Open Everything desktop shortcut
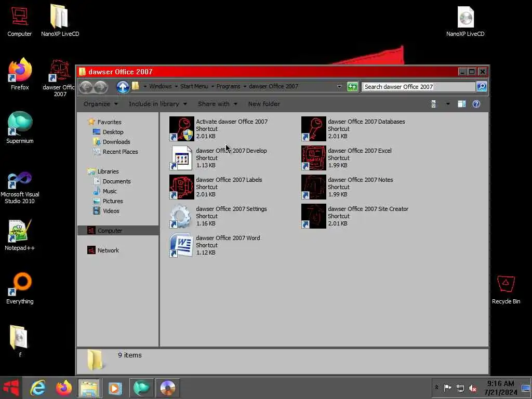This screenshot has width=532, height=399. point(20,288)
